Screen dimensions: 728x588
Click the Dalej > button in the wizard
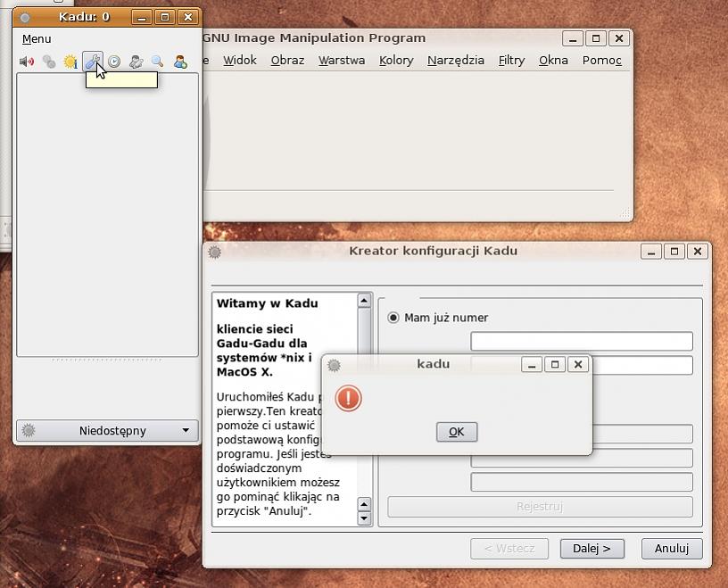click(592, 549)
